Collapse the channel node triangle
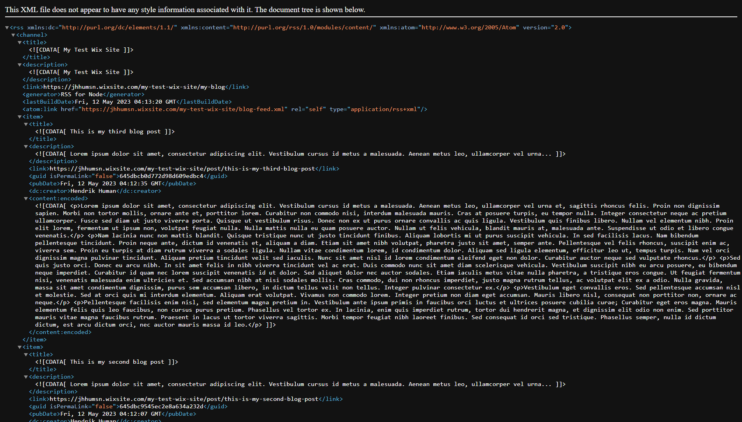The height and width of the screenshot is (422, 742). (11, 35)
